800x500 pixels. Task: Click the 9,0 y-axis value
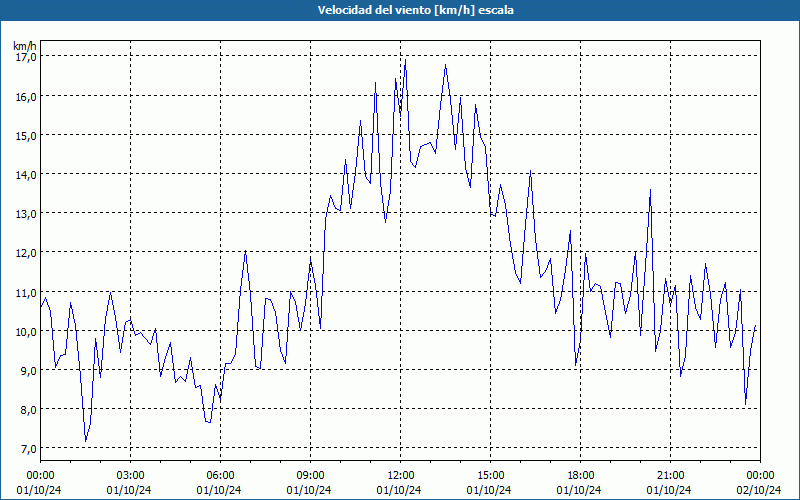(x=28, y=370)
